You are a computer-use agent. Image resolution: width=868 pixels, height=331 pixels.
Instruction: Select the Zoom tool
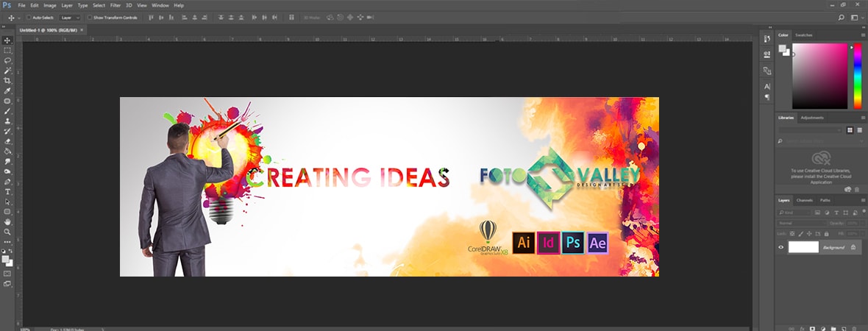[8, 232]
